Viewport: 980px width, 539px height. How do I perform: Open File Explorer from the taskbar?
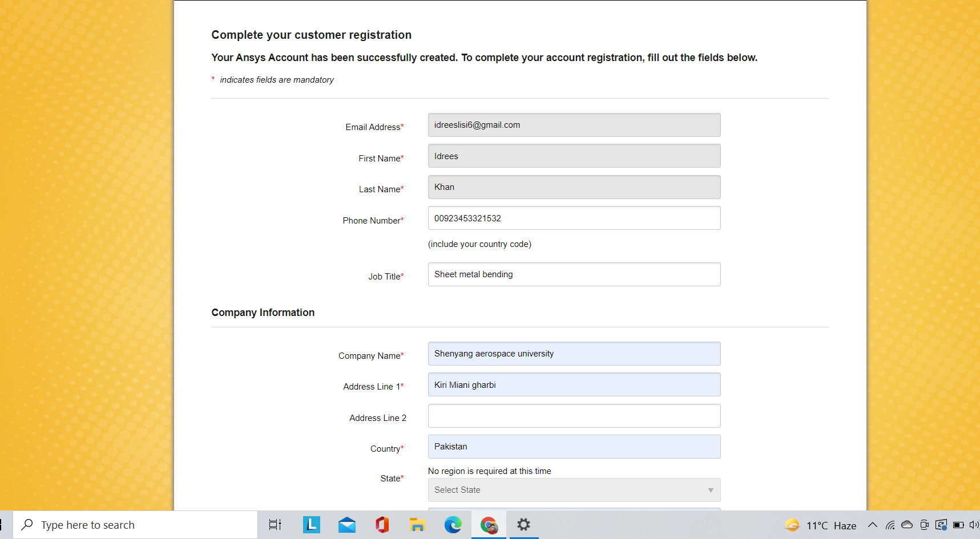(418, 525)
